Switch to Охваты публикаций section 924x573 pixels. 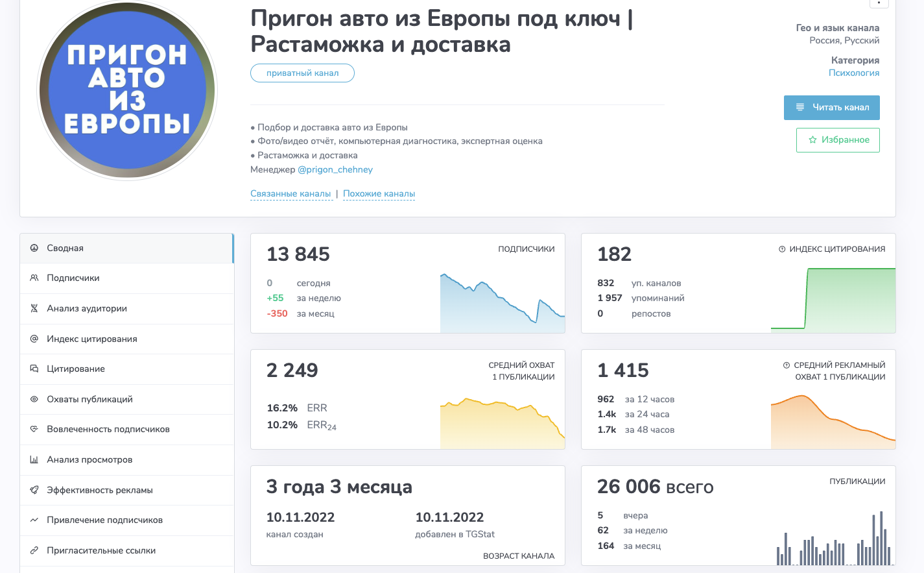point(126,399)
